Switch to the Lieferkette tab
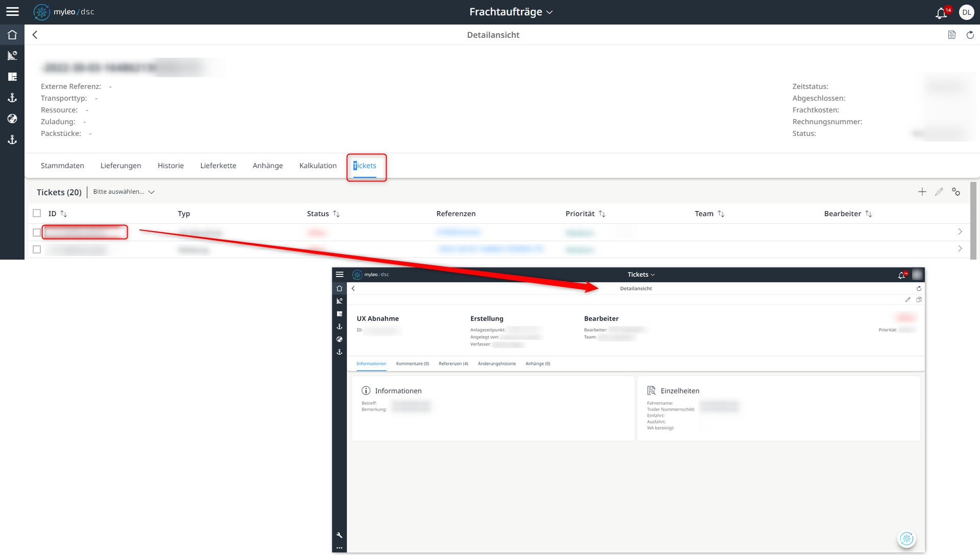This screenshot has width=980, height=555. [x=218, y=166]
